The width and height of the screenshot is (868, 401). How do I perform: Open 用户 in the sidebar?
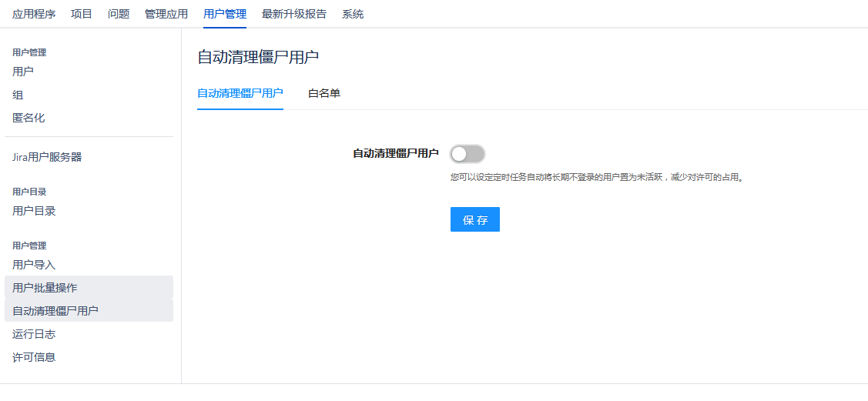(23, 72)
